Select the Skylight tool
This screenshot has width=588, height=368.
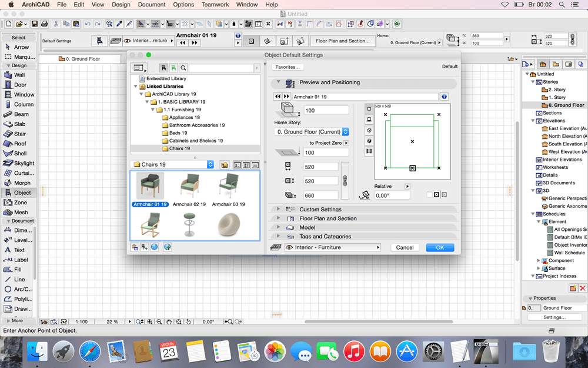tap(24, 163)
